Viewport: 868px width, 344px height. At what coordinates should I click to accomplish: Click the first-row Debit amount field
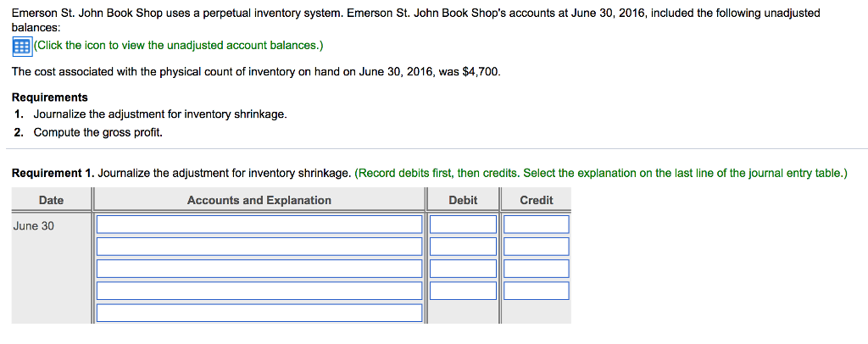point(463,225)
